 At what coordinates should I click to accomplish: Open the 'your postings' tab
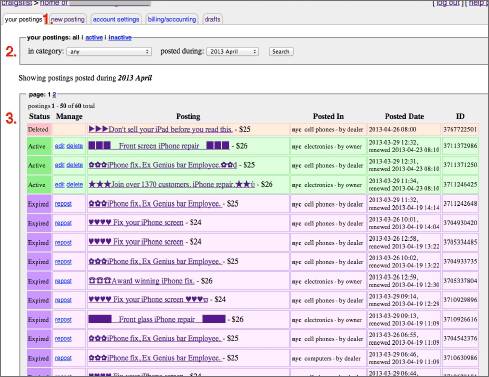point(23,19)
